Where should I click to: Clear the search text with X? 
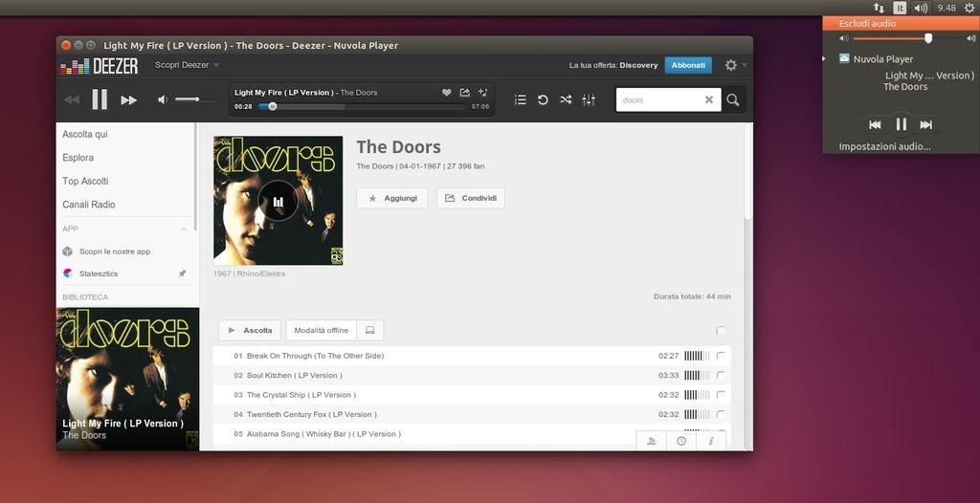click(709, 100)
